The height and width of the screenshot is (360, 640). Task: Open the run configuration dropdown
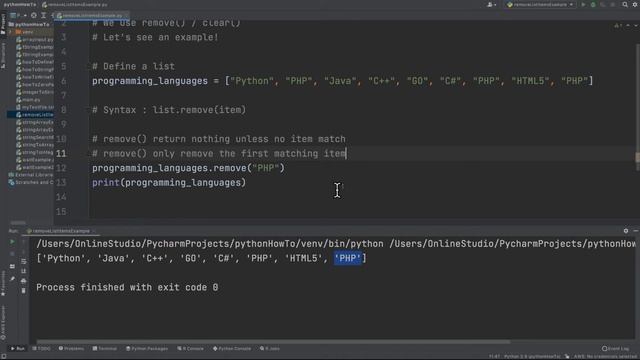coord(540,4)
